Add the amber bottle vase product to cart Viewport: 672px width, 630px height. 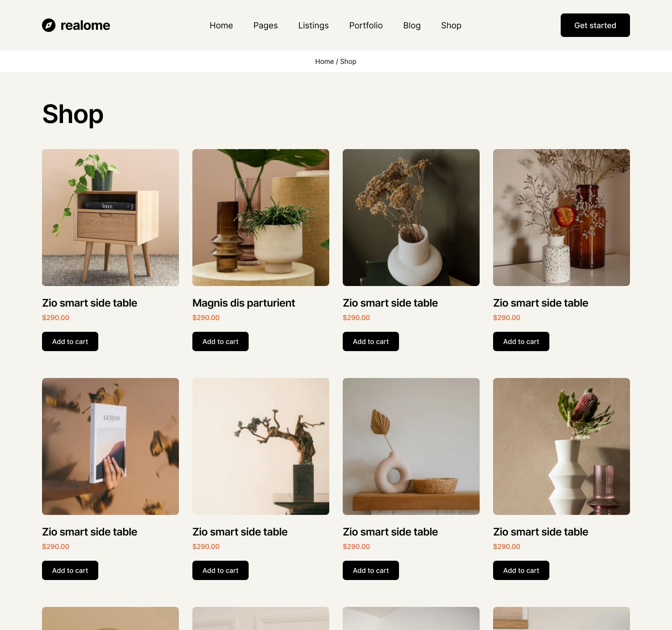pos(521,341)
